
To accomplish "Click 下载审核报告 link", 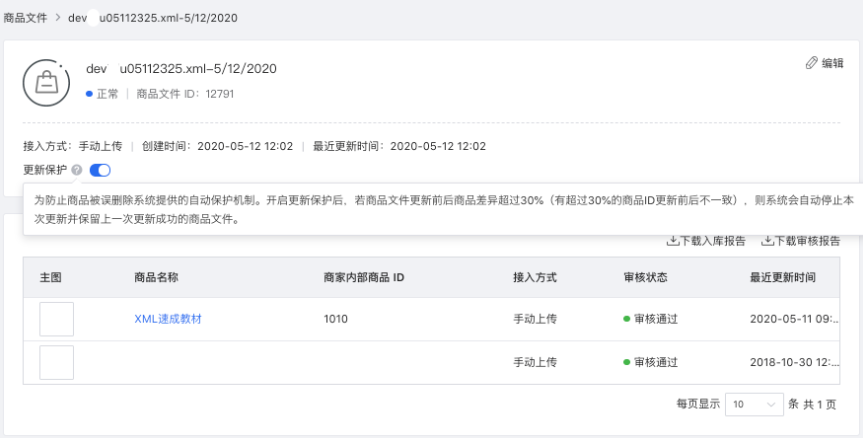I will [x=801, y=241].
